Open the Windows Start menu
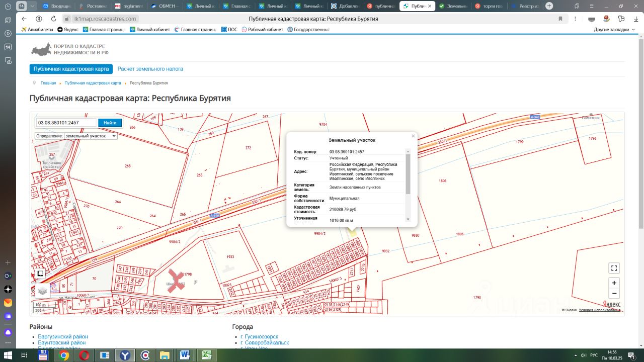The height and width of the screenshot is (362, 644). (x=8, y=355)
